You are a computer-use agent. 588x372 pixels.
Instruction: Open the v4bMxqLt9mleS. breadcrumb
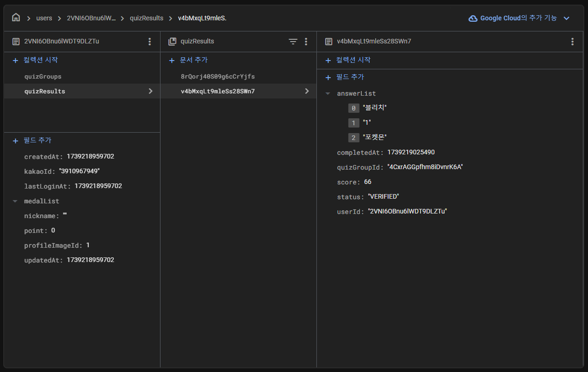[x=202, y=18]
